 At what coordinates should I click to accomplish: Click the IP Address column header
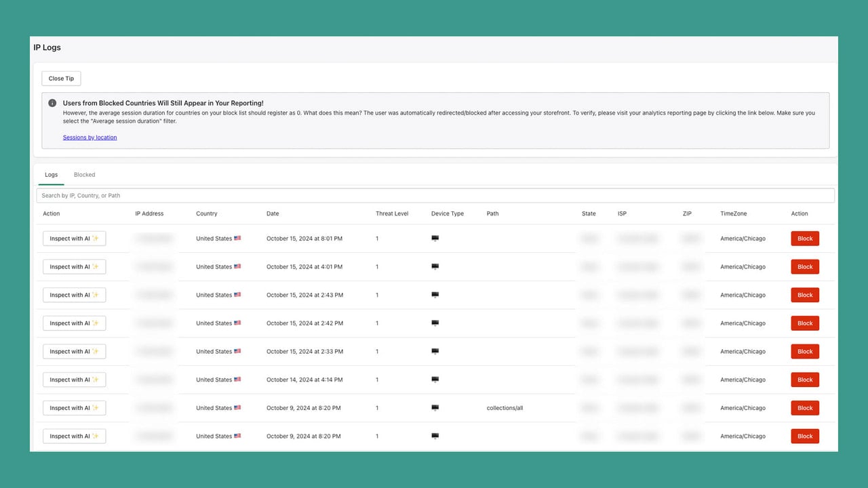point(149,213)
